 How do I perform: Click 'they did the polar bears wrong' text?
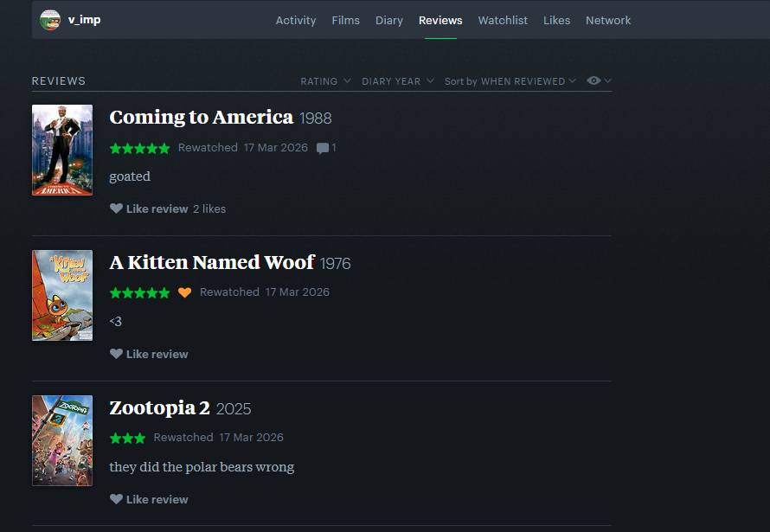click(x=202, y=467)
